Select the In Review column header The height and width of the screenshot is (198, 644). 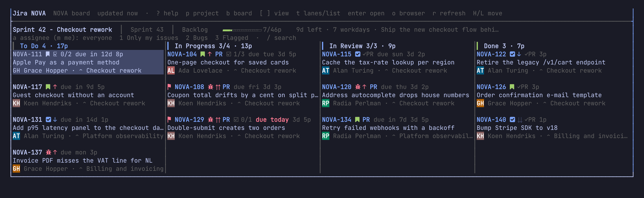click(362, 46)
